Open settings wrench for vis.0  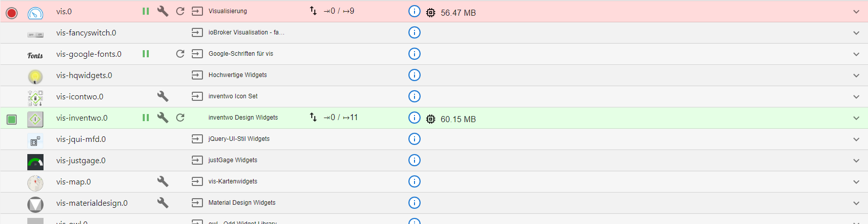[162, 11]
